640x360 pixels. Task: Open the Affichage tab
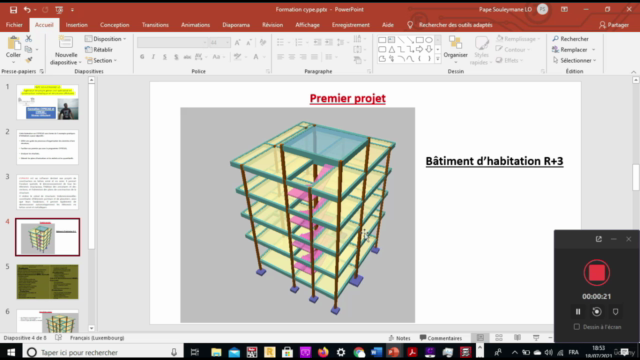click(307, 25)
